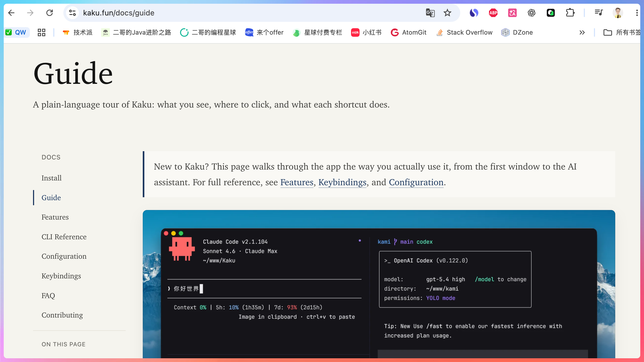The height and width of the screenshot is (362, 644).
Task: Click the ON THIS PAGE label
Action: point(63,344)
